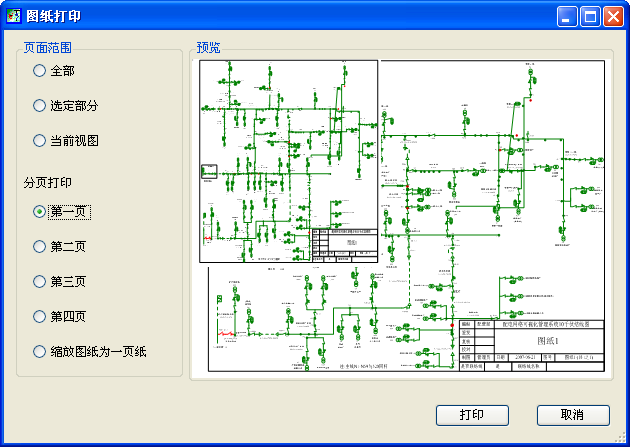Screen dimensions: 630x447
Task: Click the 页面范围 group label
Action: click(x=47, y=48)
